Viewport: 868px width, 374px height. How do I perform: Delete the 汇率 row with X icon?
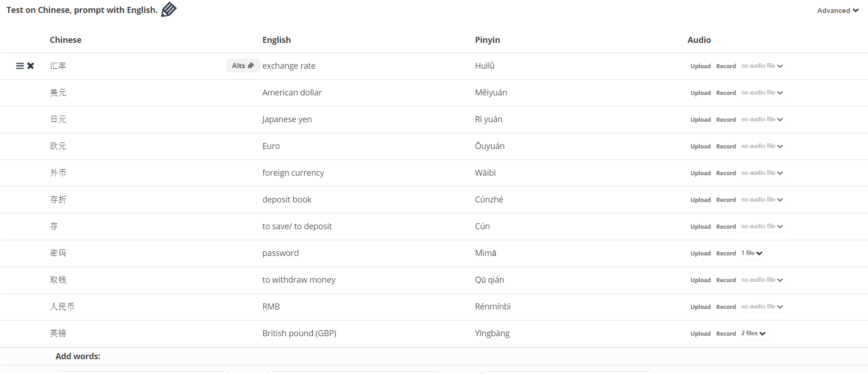coord(30,66)
